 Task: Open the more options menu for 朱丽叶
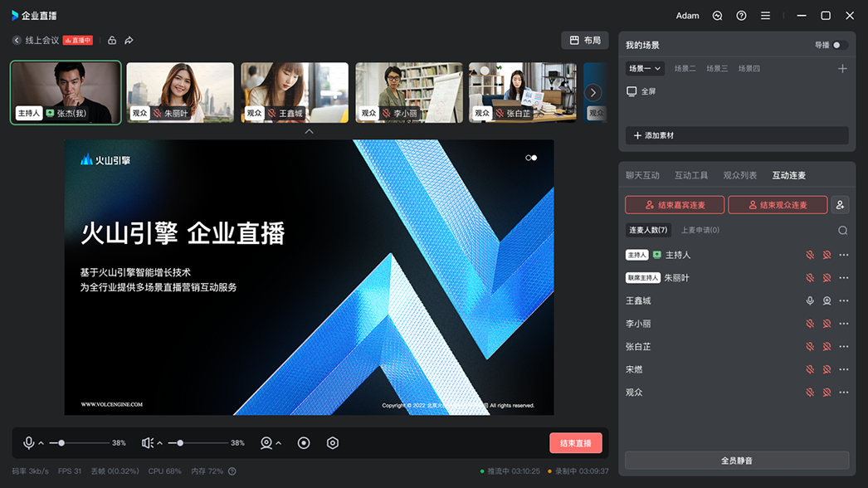pos(844,278)
